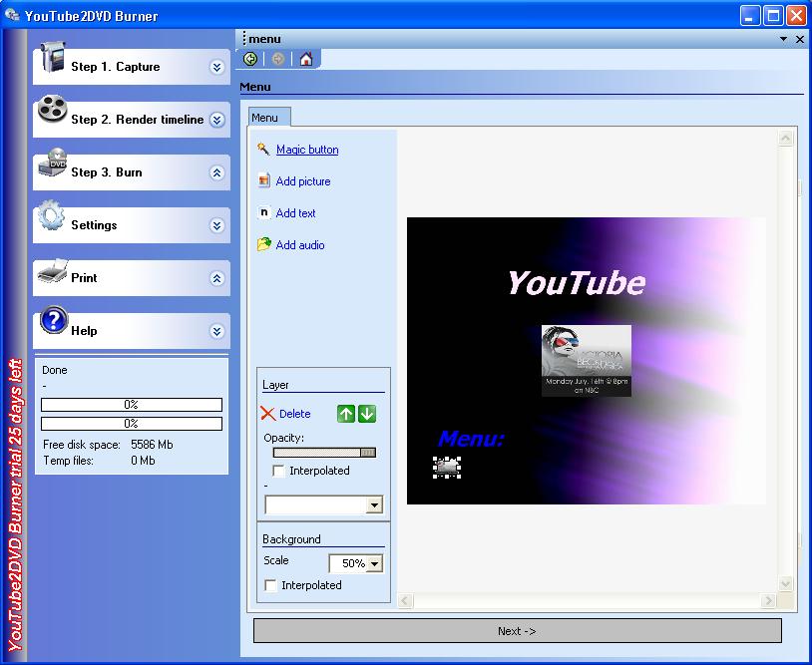Screen dimensions: 812x665
Task: Minimize the YouTube2DVD Burner window
Action: (750, 16)
